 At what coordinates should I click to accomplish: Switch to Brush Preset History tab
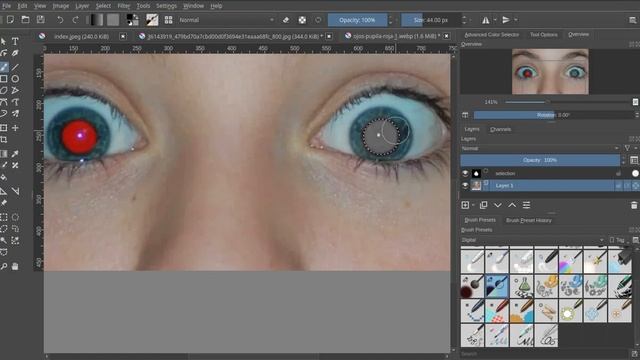529,220
